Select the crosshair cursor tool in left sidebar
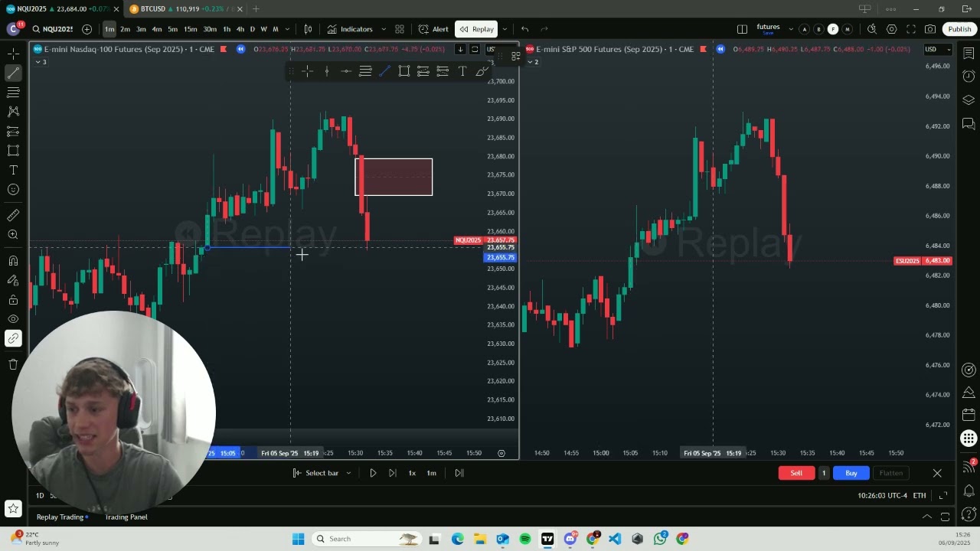980x551 pixels. (13, 54)
